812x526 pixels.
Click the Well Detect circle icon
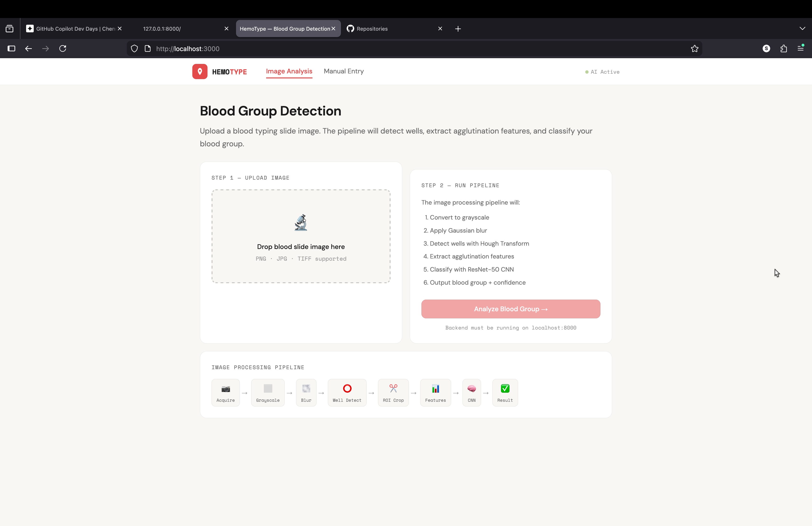coord(347,389)
